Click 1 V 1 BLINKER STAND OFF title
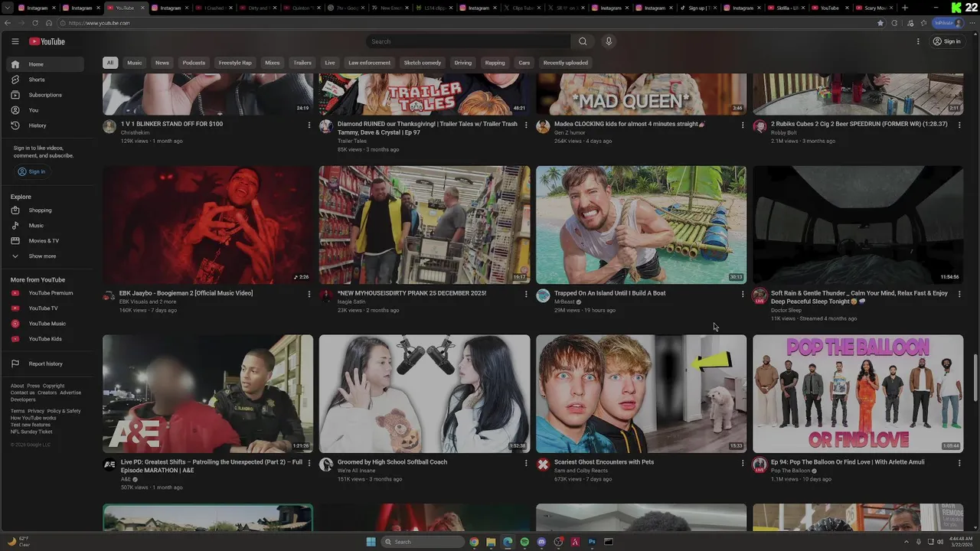The height and width of the screenshot is (551, 980). [172, 124]
